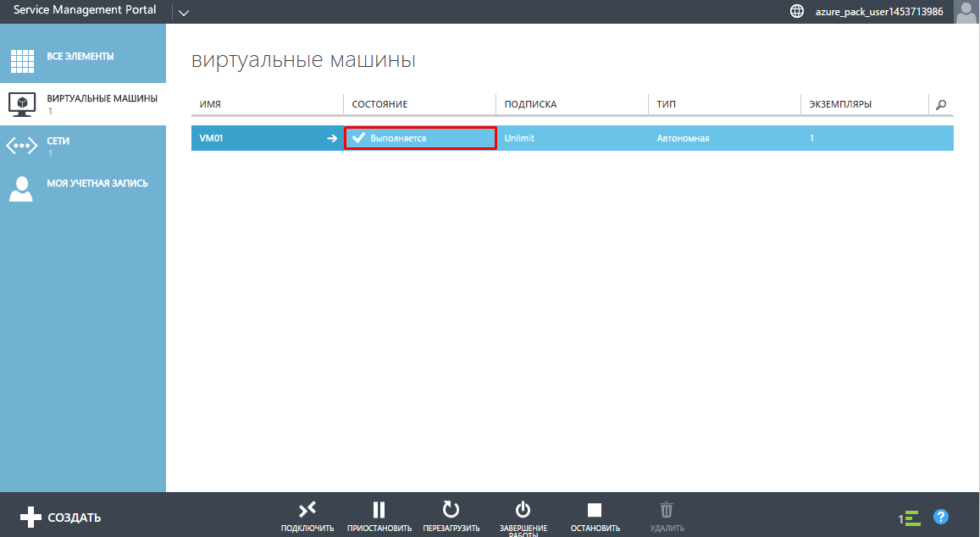
Task: Stop the VM with Остановить
Action: click(595, 510)
